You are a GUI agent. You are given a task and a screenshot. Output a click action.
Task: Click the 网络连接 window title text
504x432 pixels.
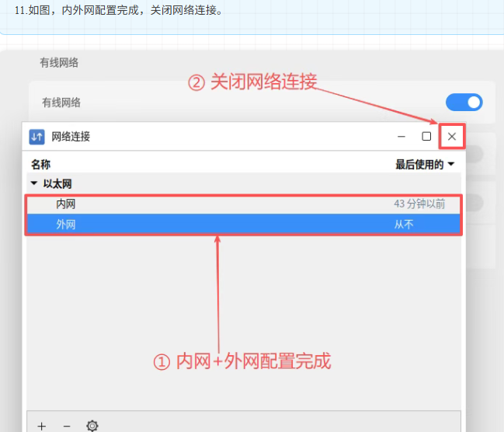click(71, 137)
